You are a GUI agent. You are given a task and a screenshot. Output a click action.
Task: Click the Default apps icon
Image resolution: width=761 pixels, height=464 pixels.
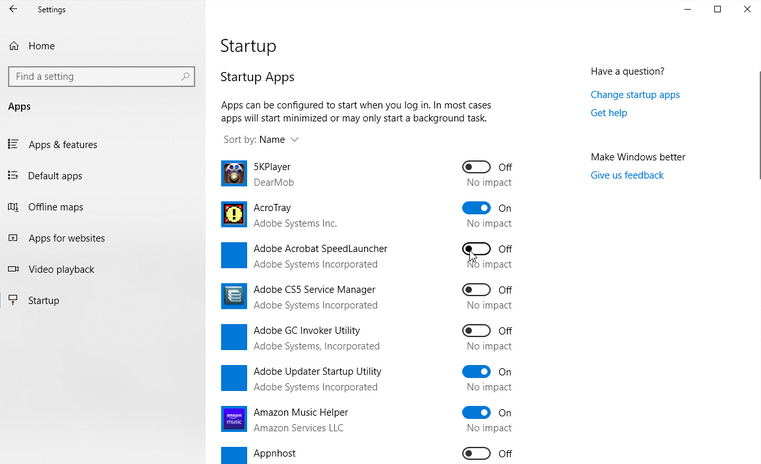click(x=13, y=175)
